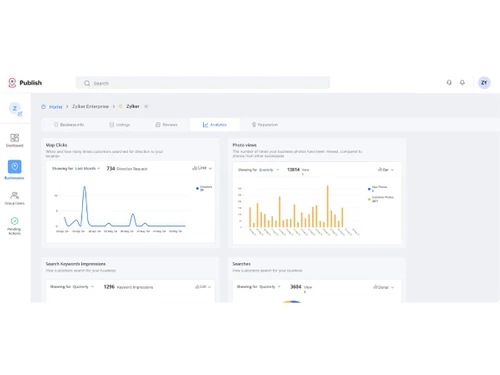The width and height of the screenshot is (500, 375).
Task: Open the headset support icon in header
Action: tap(449, 82)
